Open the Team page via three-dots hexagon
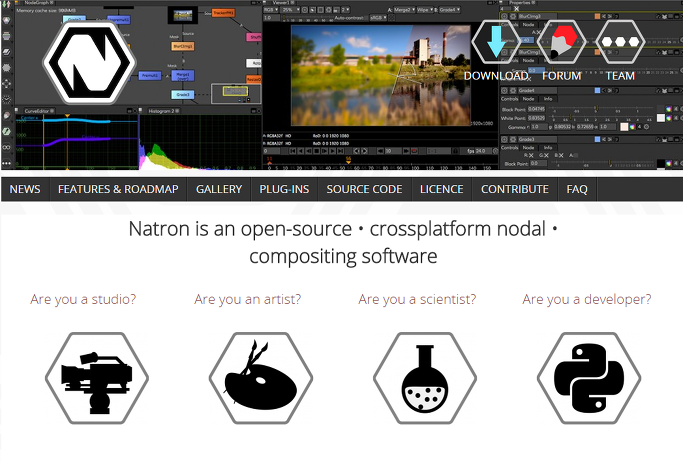 (x=620, y=42)
